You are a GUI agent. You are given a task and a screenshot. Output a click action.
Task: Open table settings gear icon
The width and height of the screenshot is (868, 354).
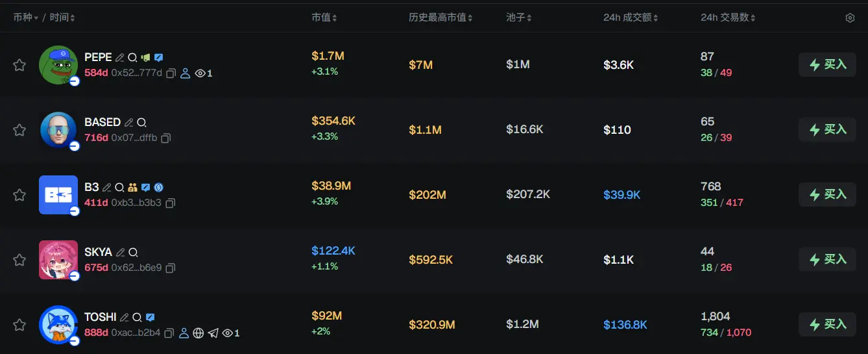click(x=850, y=18)
